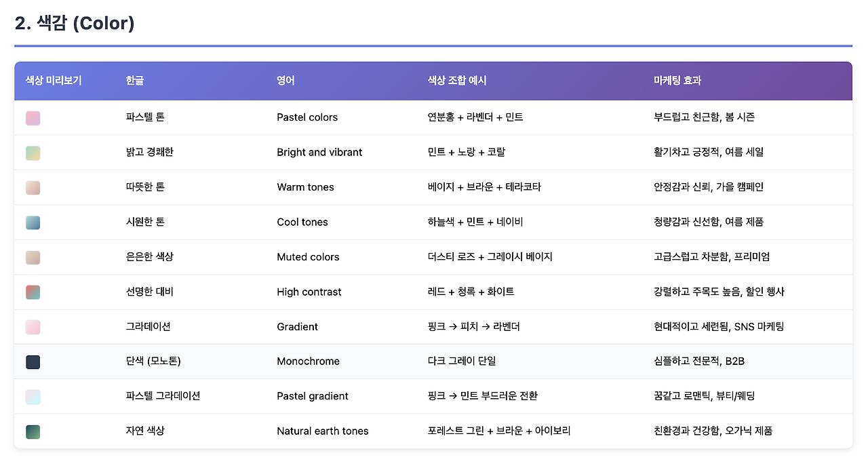
Task: Click the heading 2. 색감 (Color)
Action: tap(75, 23)
